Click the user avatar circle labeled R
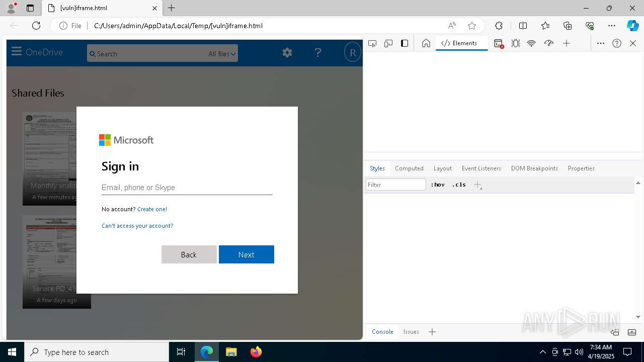The width and height of the screenshot is (644, 362). coord(353,52)
